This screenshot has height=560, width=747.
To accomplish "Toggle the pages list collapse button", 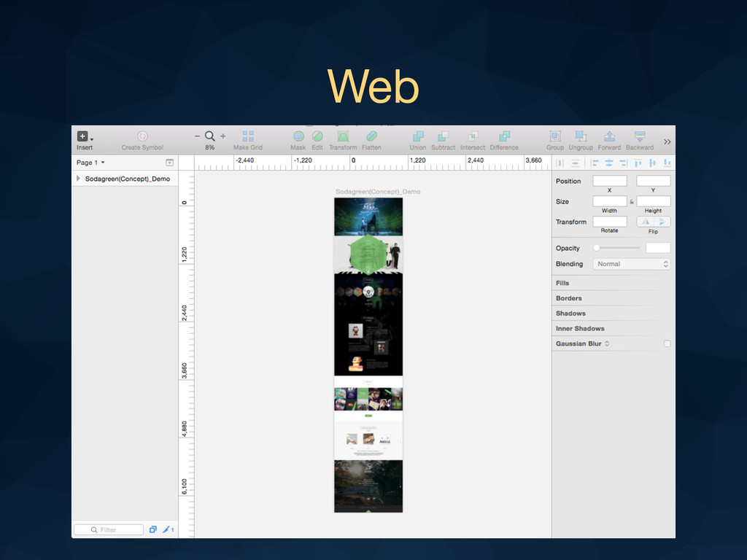I will pos(169,163).
